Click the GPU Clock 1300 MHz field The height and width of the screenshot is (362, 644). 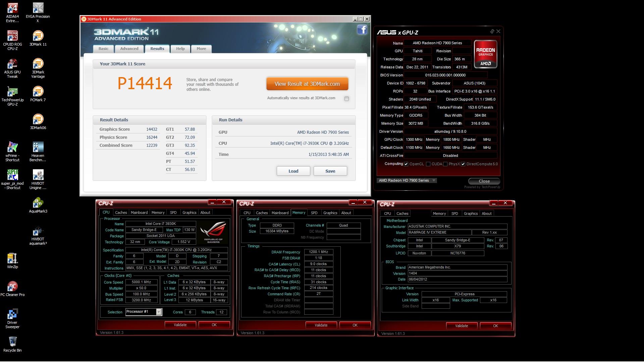(414, 139)
